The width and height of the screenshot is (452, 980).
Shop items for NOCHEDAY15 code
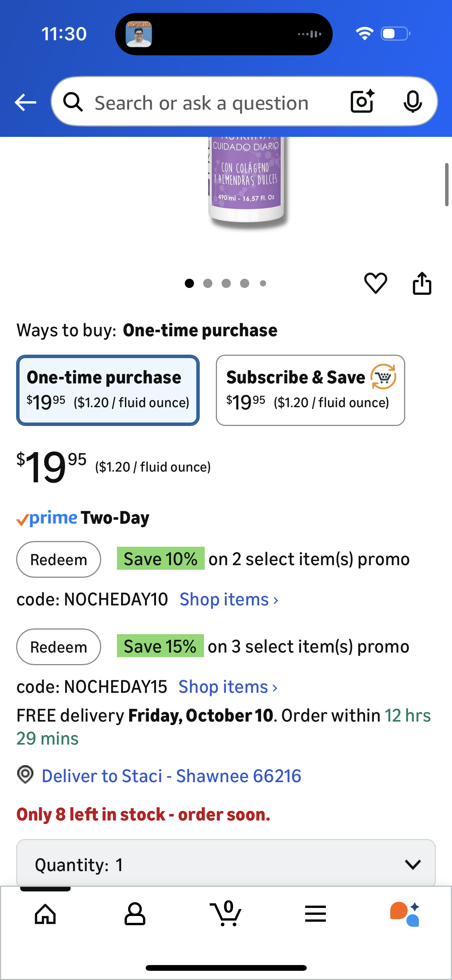(228, 687)
